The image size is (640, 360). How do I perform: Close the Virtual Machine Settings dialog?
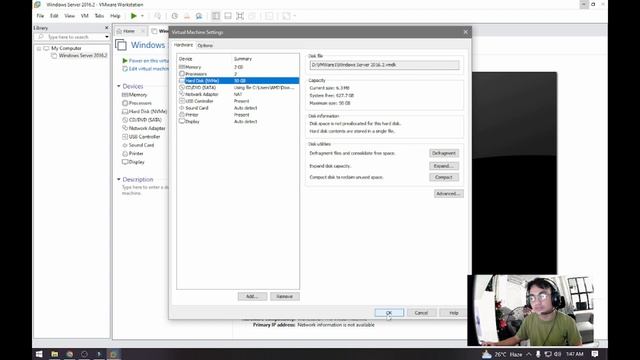coord(466,32)
